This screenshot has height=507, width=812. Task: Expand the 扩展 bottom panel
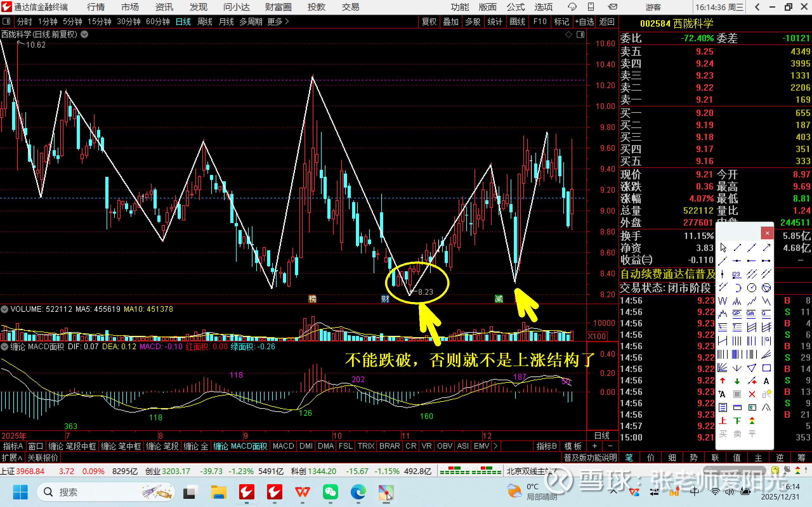(12, 458)
